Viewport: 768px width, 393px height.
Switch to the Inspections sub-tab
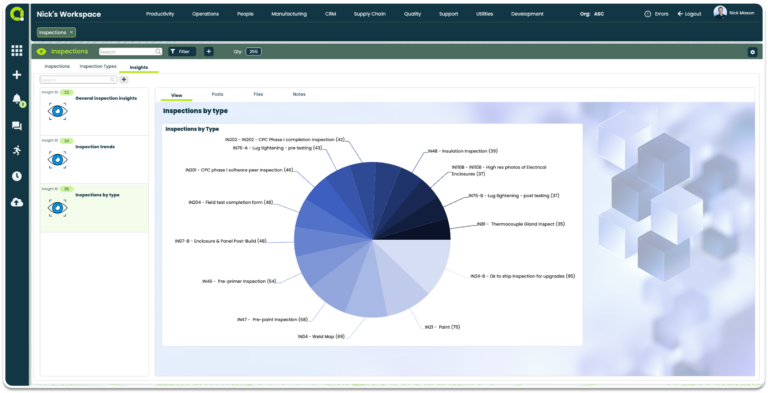click(x=57, y=66)
